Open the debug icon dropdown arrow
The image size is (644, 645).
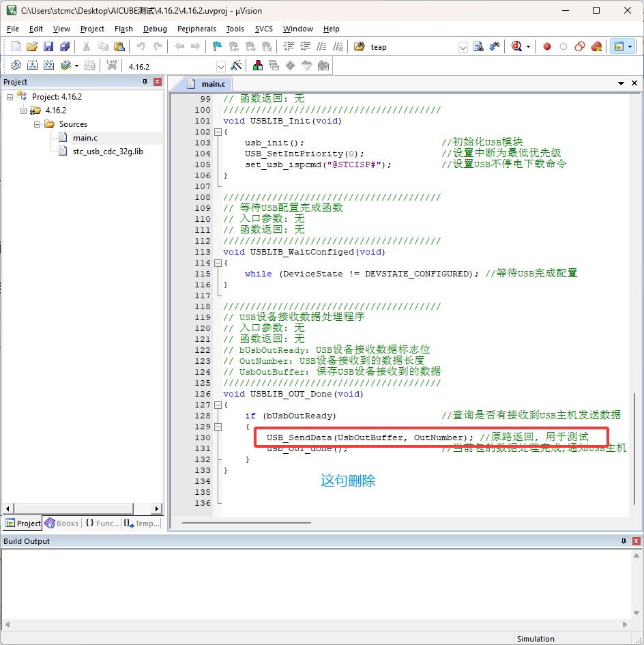[x=529, y=47]
